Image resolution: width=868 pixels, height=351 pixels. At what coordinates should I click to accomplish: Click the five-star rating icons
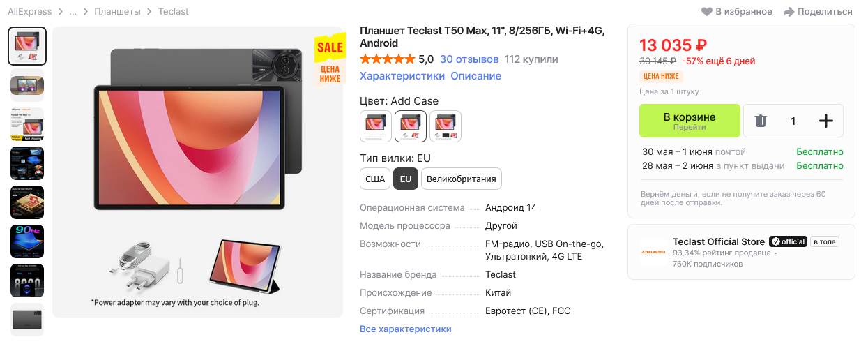click(x=387, y=59)
